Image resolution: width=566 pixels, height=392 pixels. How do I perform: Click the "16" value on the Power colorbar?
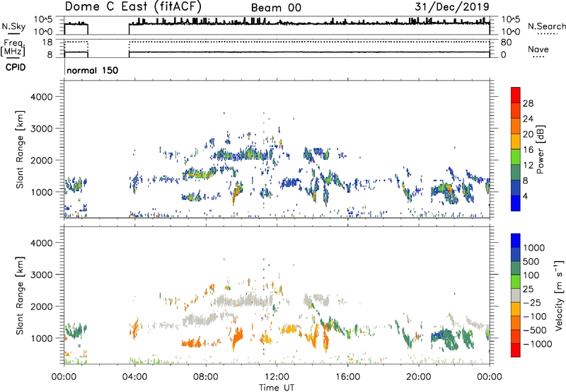[x=528, y=150]
